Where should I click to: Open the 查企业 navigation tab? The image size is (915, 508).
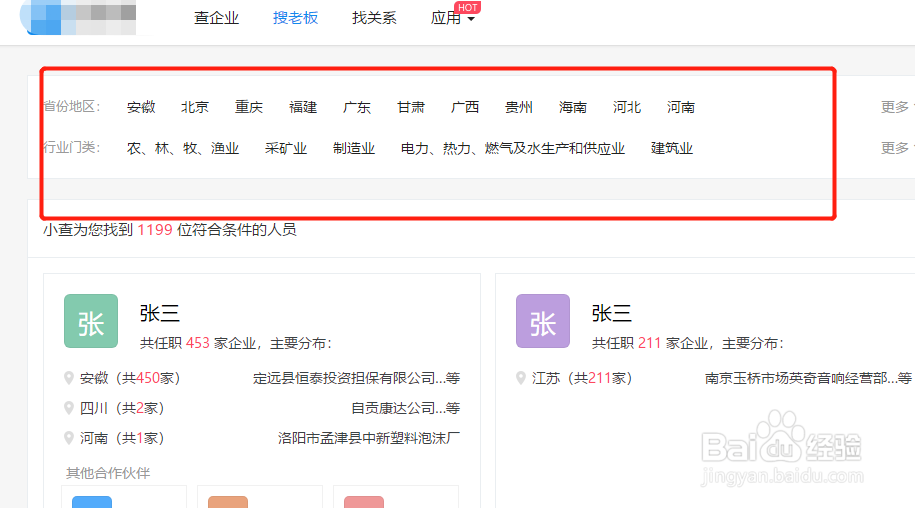point(216,18)
